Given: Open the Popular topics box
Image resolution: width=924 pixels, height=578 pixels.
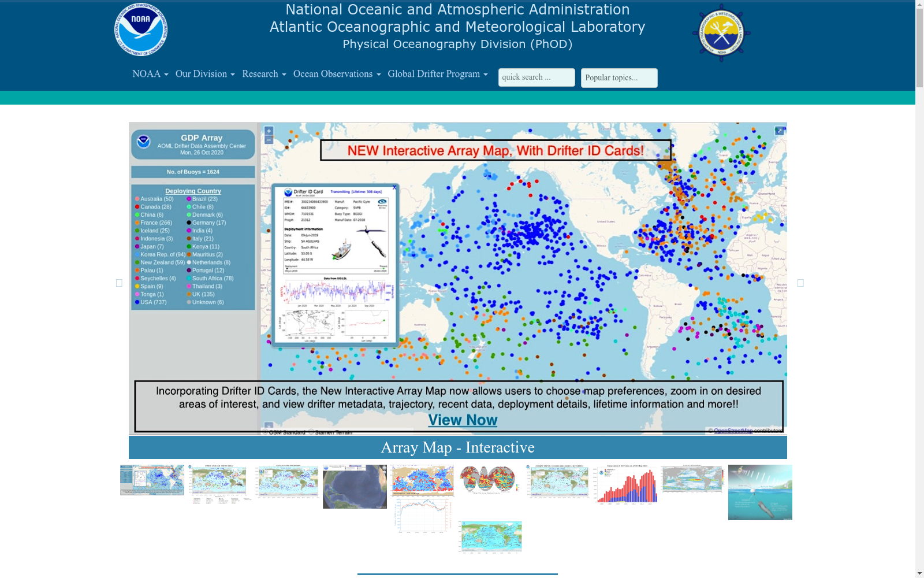Looking at the screenshot, I should click(619, 78).
